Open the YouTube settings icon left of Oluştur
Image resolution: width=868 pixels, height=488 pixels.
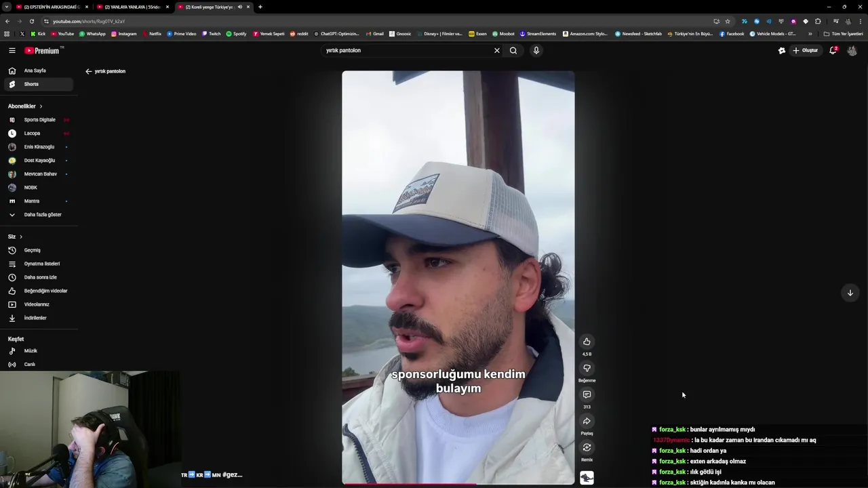coord(781,50)
